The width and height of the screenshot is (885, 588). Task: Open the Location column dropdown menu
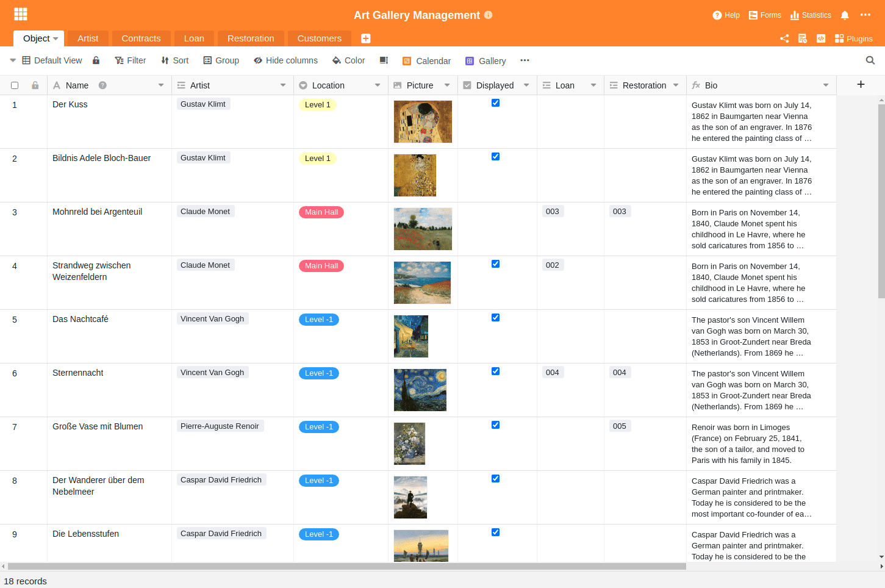pyautogui.click(x=378, y=85)
